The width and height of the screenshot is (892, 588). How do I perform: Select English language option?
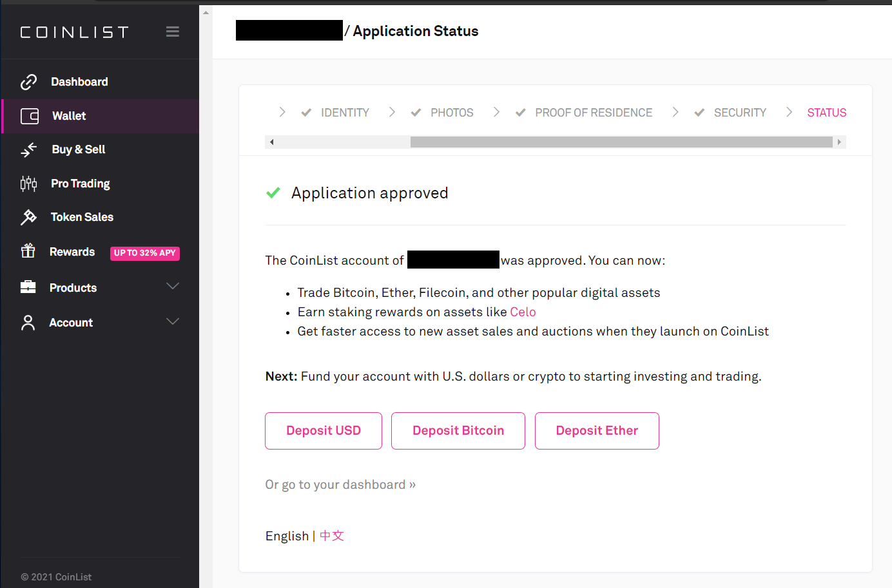(287, 536)
